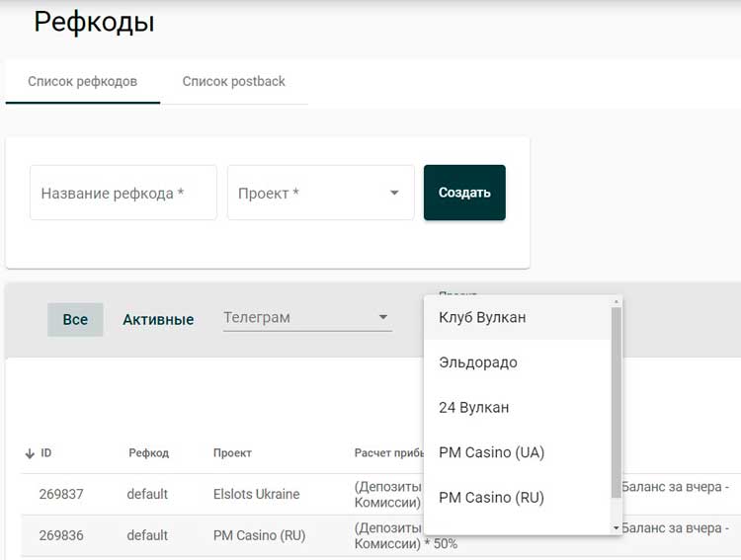Open the Список postback tab
741x560 pixels.
coord(234,81)
